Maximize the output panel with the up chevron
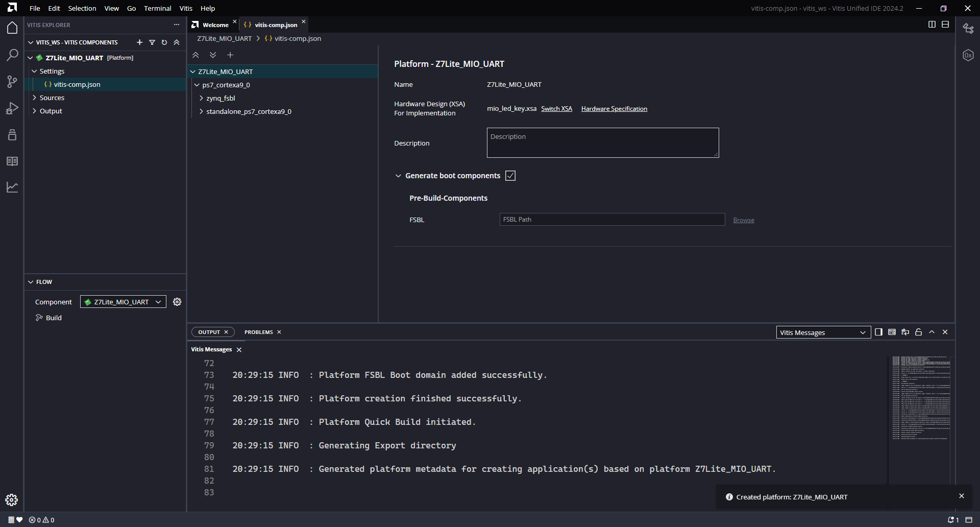 (x=932, y=332)
